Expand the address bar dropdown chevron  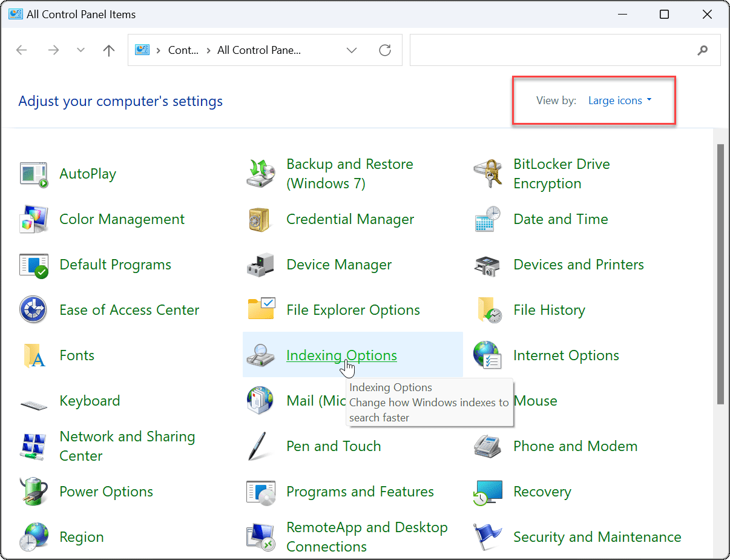click(x=352, y=50)
